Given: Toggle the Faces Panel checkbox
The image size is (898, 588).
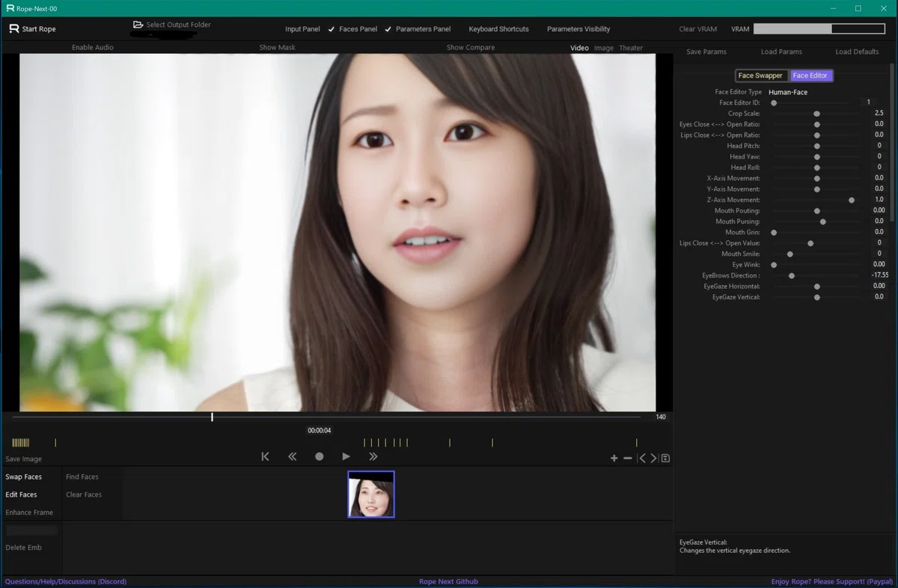Looking at the screenshot, I should (x=332, y=29).
